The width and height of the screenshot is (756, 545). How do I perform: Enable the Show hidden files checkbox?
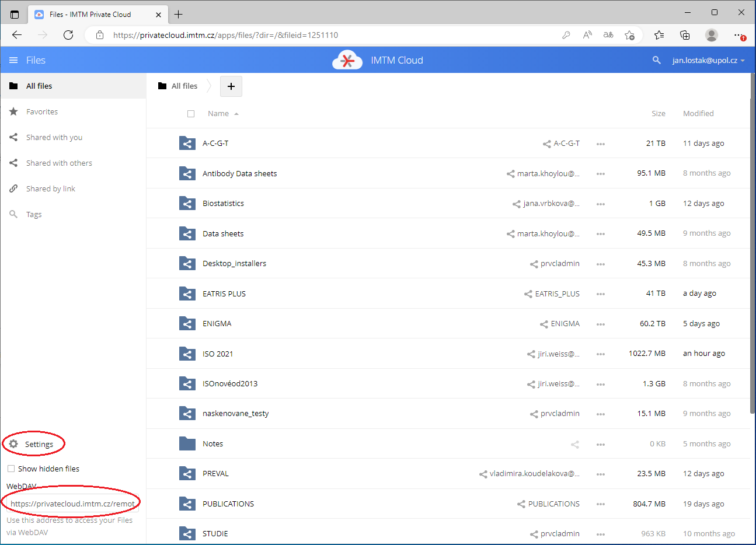pos(11,469)
